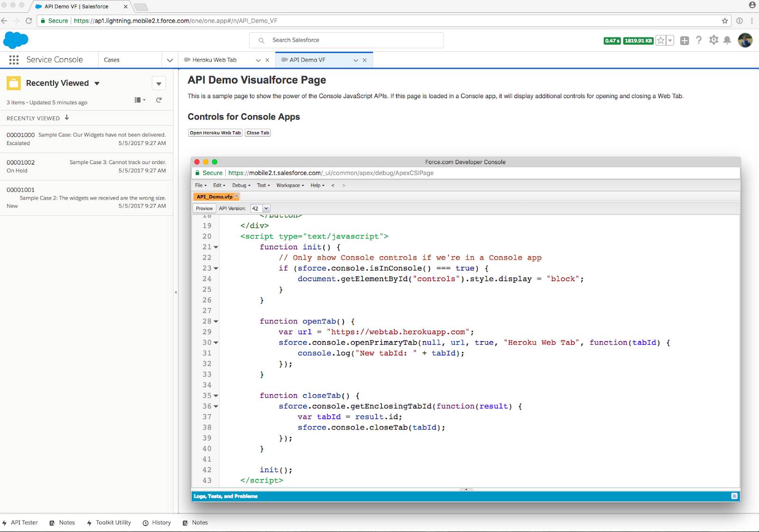Open the help question mark icon
The width and height of the screenshot is (759, 532).
[x=699, y=40]
